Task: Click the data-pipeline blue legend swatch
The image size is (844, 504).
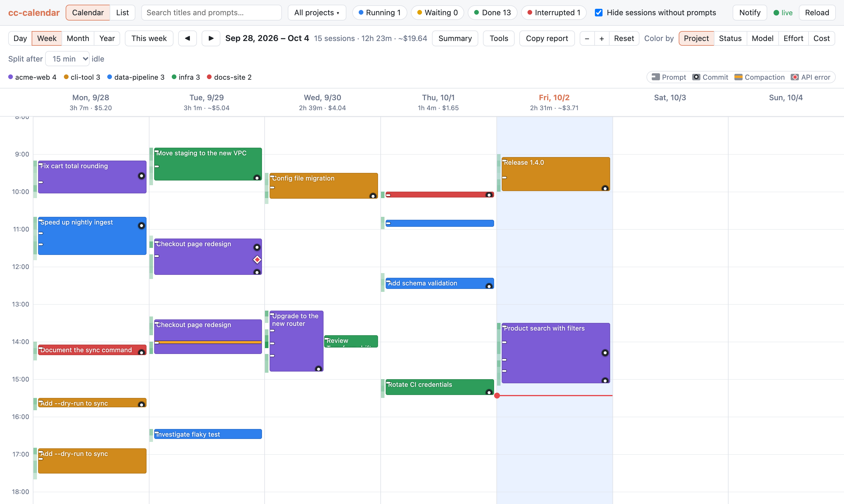Action: click(110, 77)
